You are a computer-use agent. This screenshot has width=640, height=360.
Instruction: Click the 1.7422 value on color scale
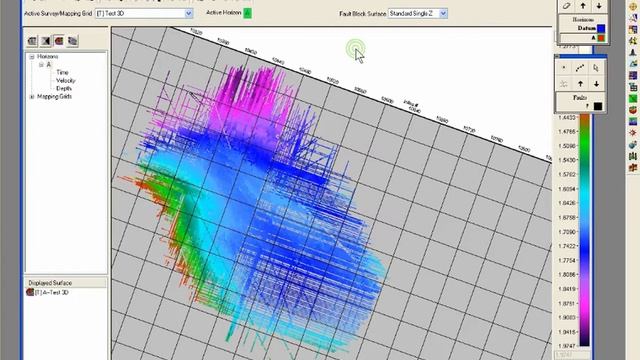point(567,246)
